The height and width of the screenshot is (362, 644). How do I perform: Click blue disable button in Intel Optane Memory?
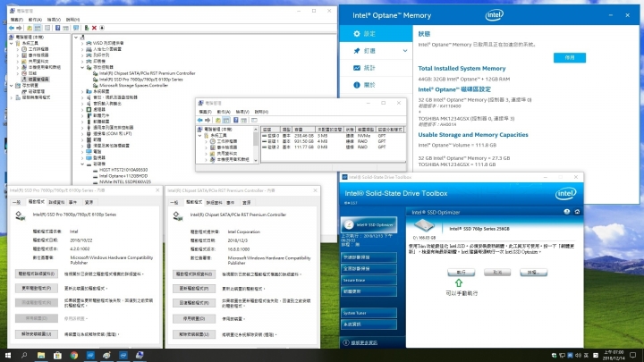(x=569, y=58)
